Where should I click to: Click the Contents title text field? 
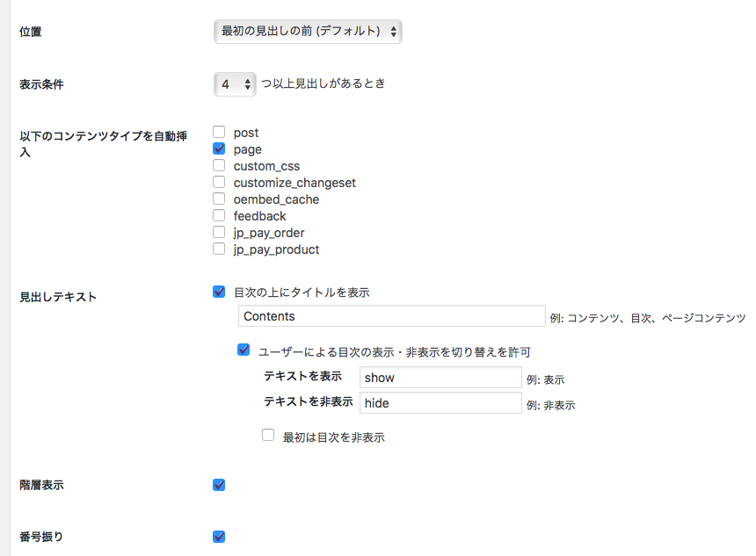391,316
